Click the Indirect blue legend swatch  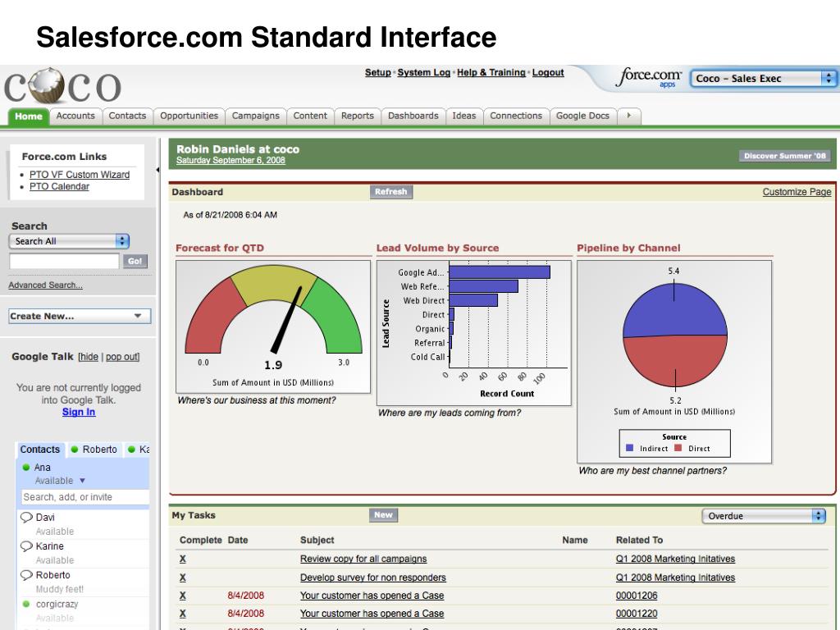[x=629, y=448]
